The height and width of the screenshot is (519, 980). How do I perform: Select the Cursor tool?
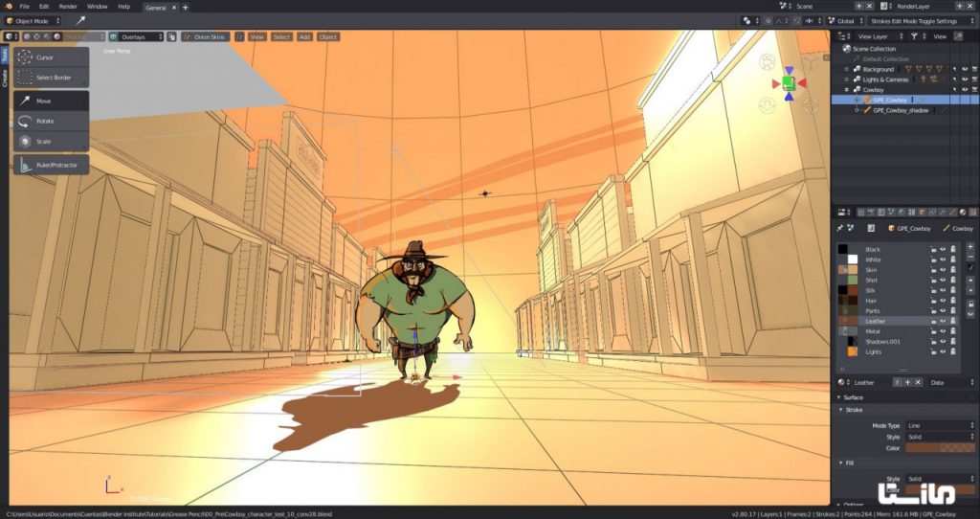point(51,57)
